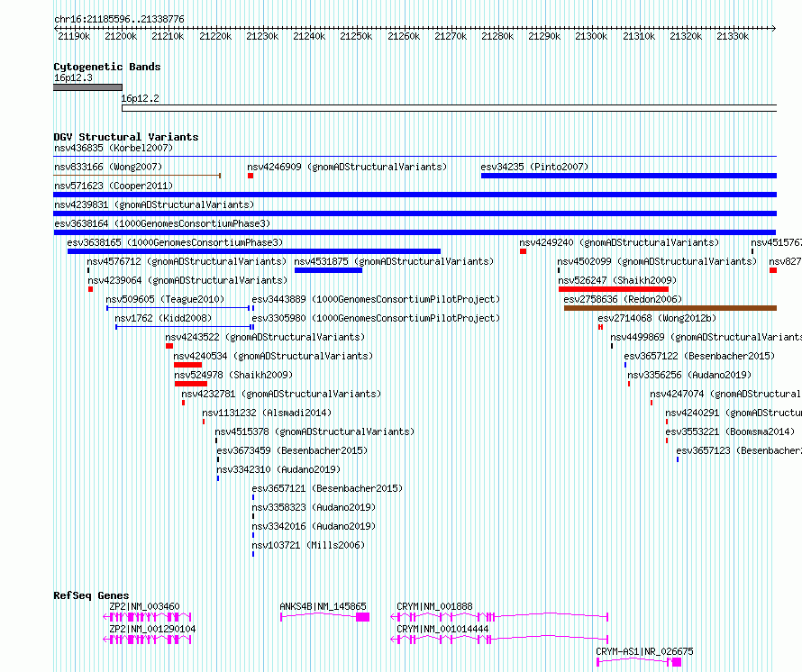Click the red nsv524978 (Shaikh2009) bar
Image resolution: width=802 pixels, height=672 pixels.
[191, 384]
